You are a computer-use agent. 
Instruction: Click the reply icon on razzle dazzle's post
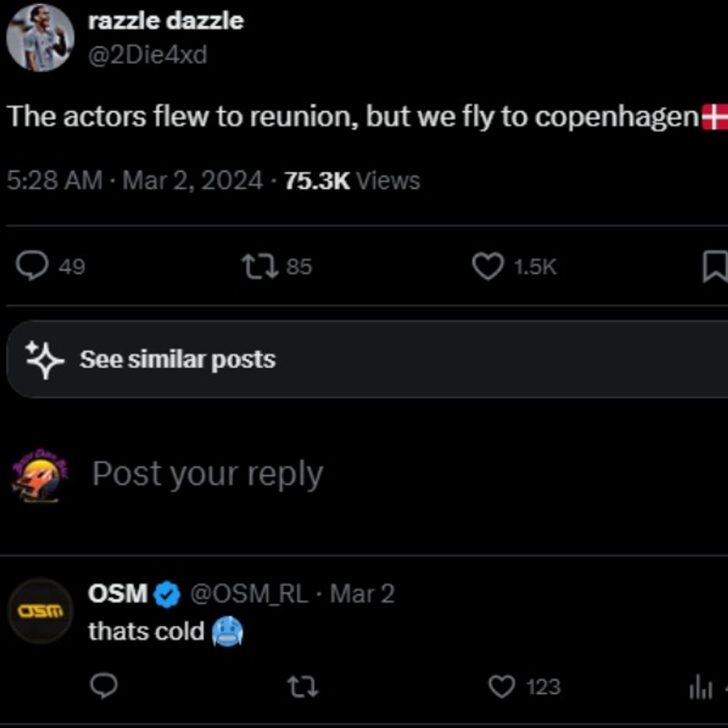32,266
